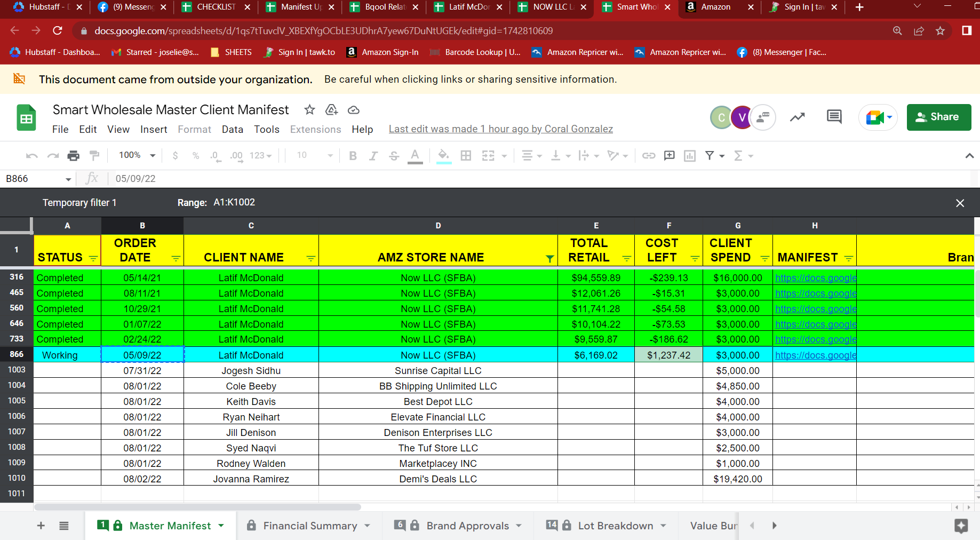Click the horizontal scrollbar of the sheet
The height and width of the screenshot is (540, 980).
[197, 507]
